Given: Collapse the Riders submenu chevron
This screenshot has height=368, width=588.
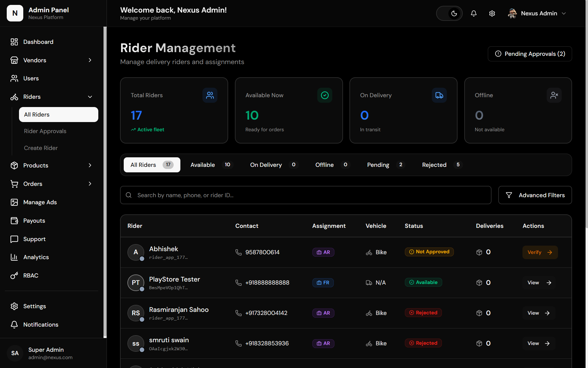Looking at the screenshot, I should coord(90,97).
